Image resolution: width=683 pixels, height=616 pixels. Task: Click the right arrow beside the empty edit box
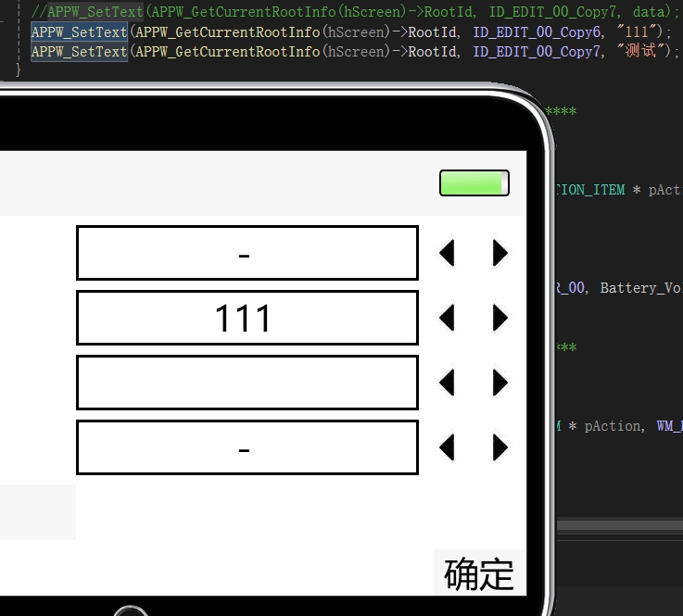coord(500,383)
